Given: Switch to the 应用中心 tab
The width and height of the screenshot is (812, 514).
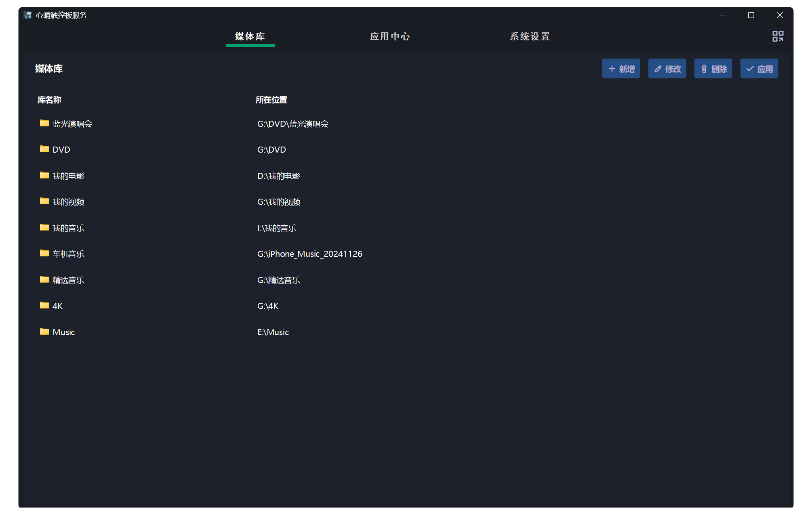Looking at the screenshot, I should (390, 36).
